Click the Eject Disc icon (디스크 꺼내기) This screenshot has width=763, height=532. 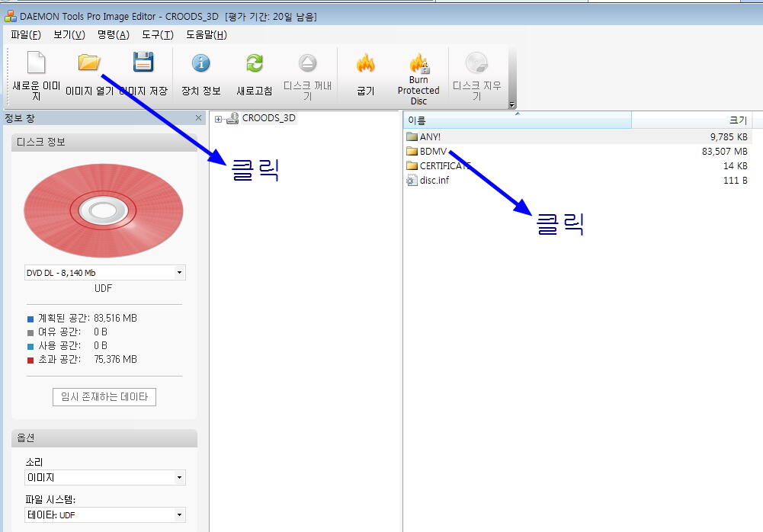pyautogui.click(x=307, y=62)
